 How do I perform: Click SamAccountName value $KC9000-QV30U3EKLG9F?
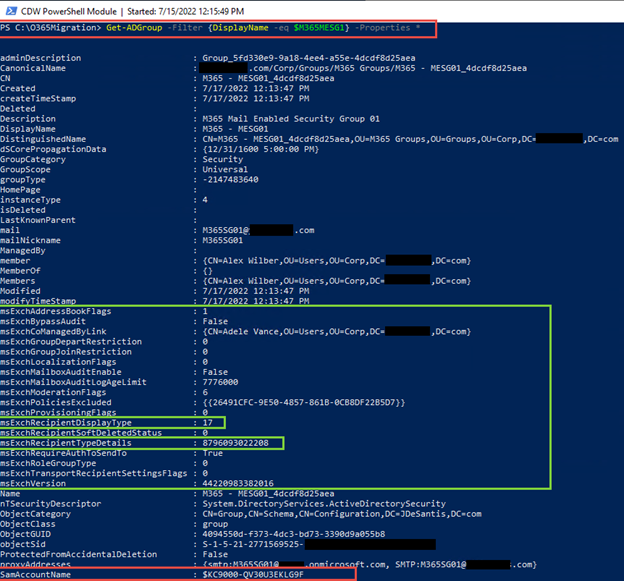coord(253,575)
